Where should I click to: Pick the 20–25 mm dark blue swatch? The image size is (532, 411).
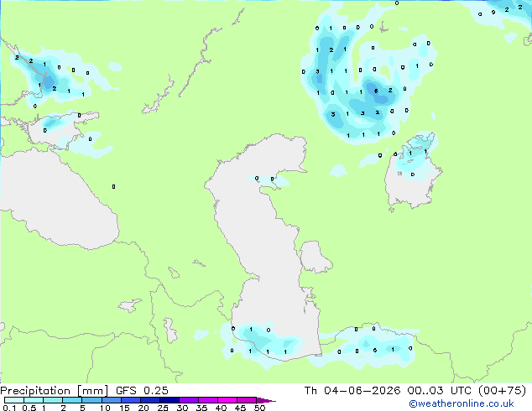(x=149, y=400)
